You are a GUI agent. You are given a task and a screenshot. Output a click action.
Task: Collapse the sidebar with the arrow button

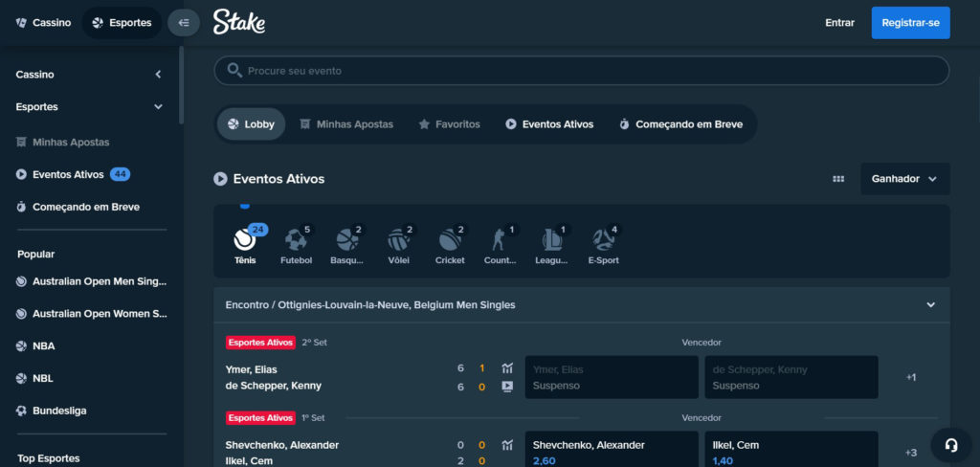coord(183,23)
